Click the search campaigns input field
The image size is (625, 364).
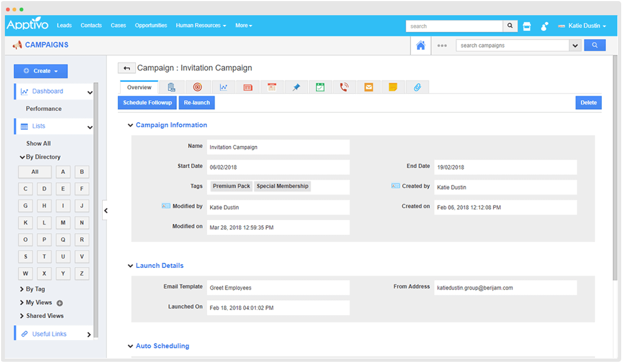click(512, 46)
